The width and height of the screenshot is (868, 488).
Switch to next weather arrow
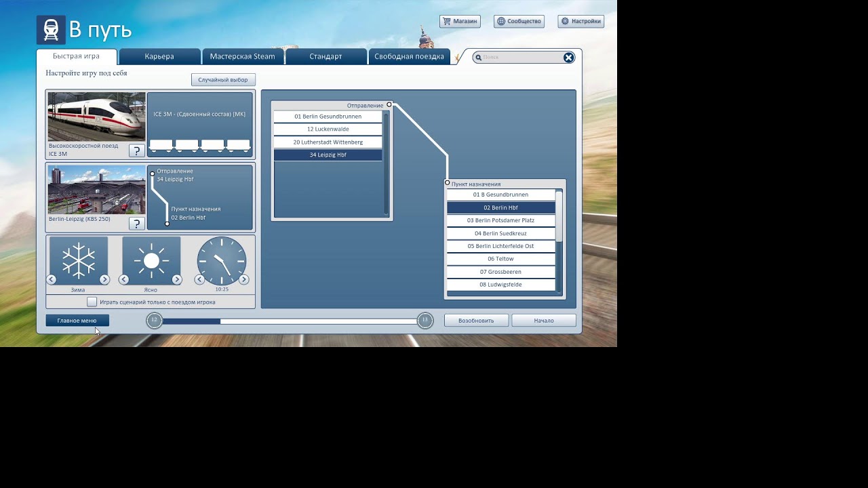(x=177, y=279)
